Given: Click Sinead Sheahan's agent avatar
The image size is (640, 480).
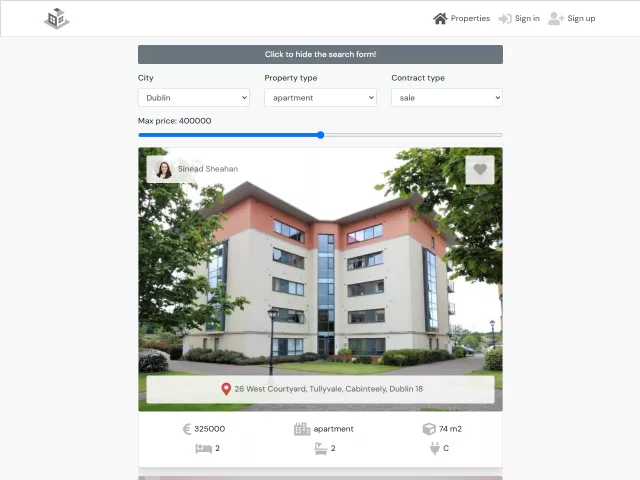Looking at the screenshot, I should click(x=163, y=169).
